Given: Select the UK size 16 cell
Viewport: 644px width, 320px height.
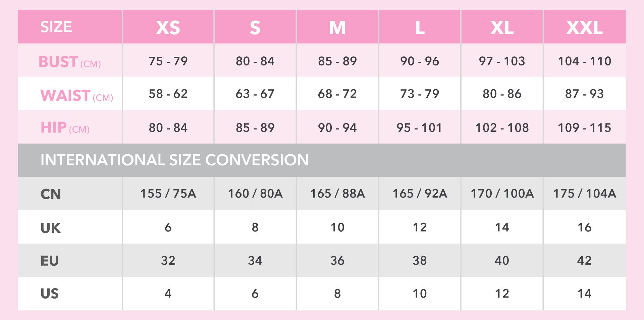Looking at the screenshot, I should pyautogui.click(x=585, y=227).
